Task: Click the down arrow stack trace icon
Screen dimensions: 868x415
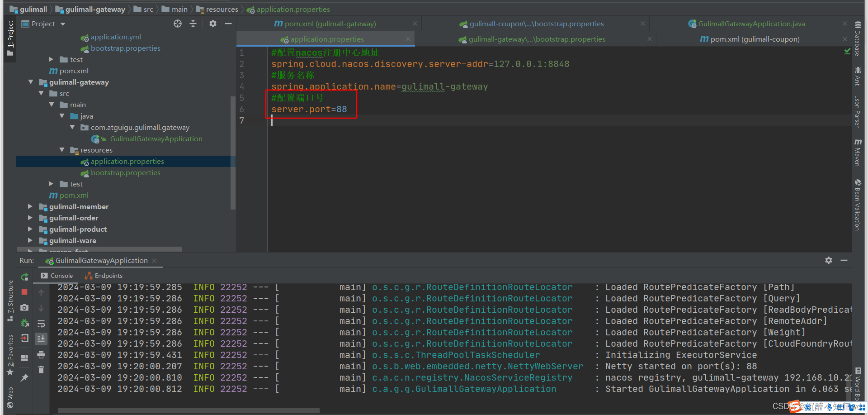Action: (41, 308)
